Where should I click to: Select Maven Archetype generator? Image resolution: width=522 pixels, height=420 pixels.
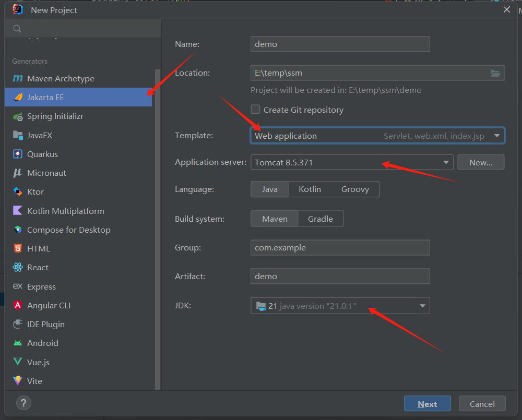point(78,78)
